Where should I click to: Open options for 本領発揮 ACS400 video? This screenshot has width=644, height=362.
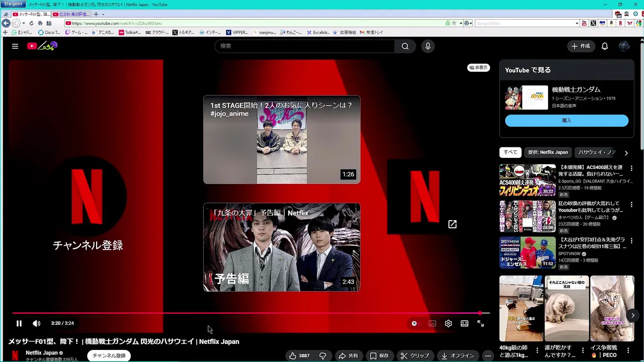631,168
